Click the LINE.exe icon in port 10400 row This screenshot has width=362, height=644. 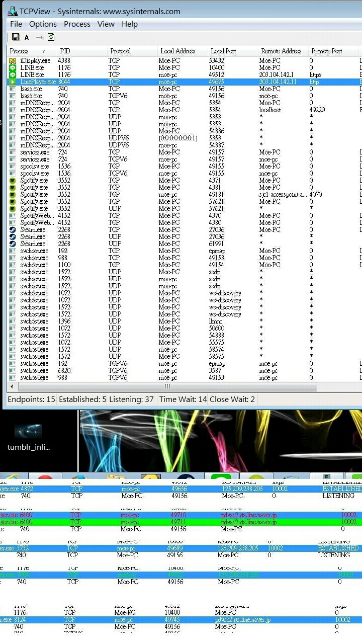(x=13, y=67)
